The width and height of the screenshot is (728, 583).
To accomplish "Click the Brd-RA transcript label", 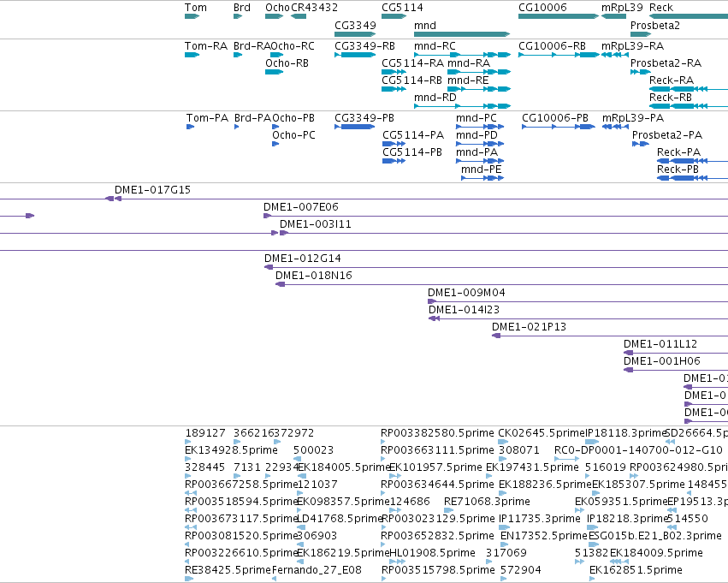I will pyautogui.click(x=252, y=46).
